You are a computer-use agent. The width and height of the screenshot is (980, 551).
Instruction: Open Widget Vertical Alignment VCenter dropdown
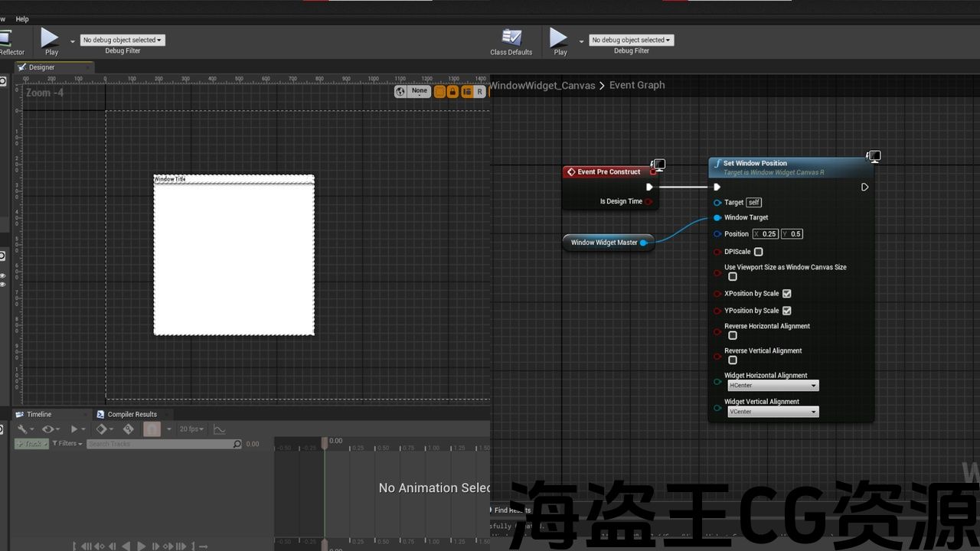772,412
